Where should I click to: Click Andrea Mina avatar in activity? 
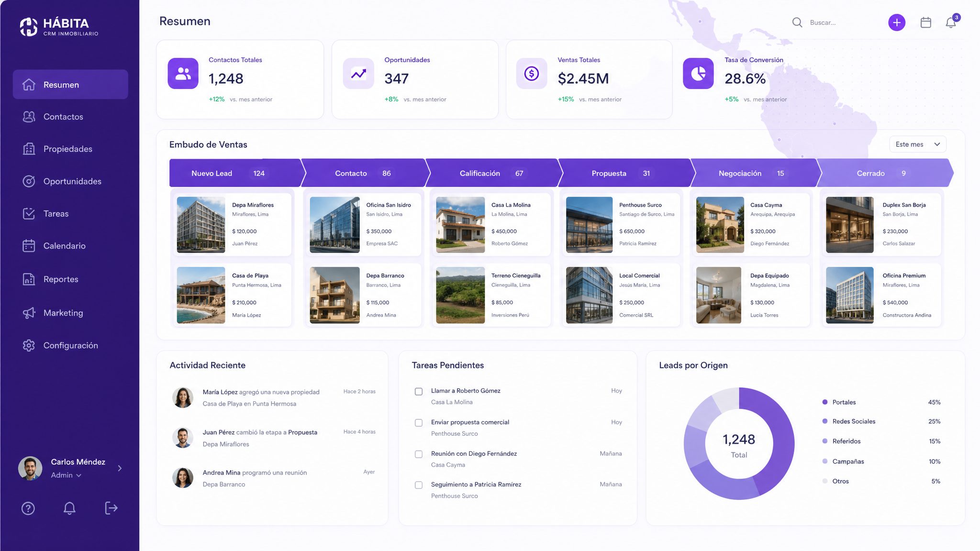(183, 478)
